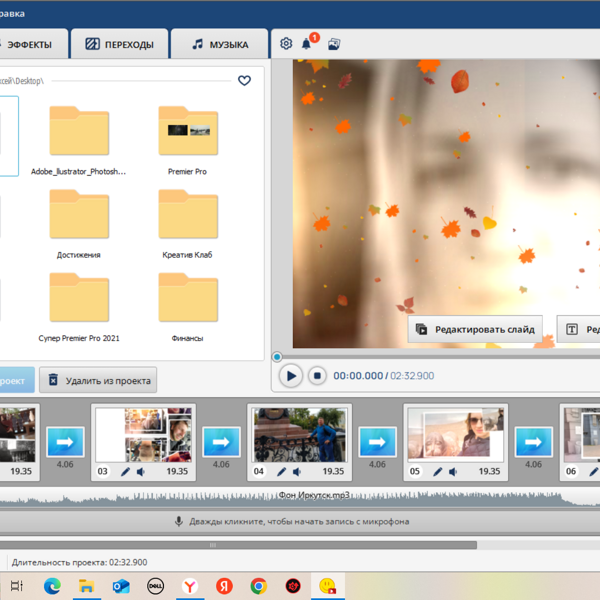Mute audio with speaker icon on slide 03

141,472
